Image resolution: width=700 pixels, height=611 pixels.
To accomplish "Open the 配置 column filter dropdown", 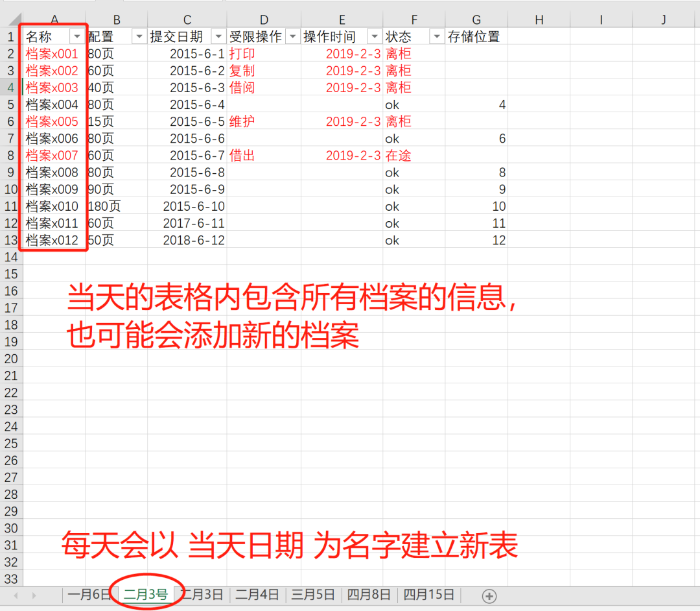I will 139,36.
